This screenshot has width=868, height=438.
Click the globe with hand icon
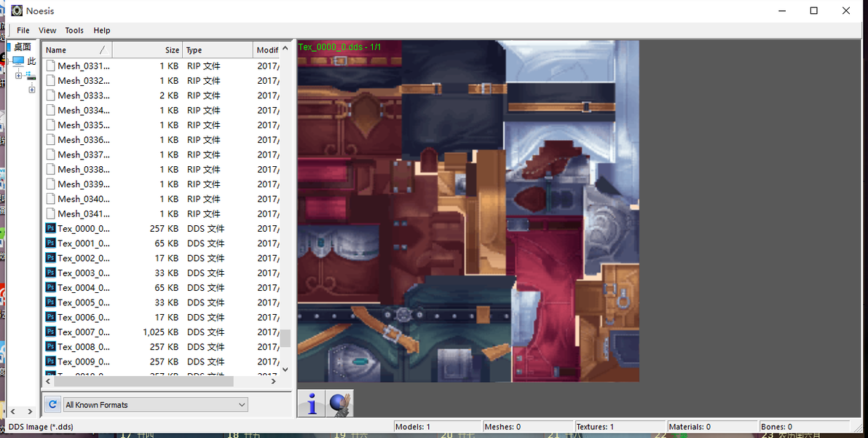(338, 404)
